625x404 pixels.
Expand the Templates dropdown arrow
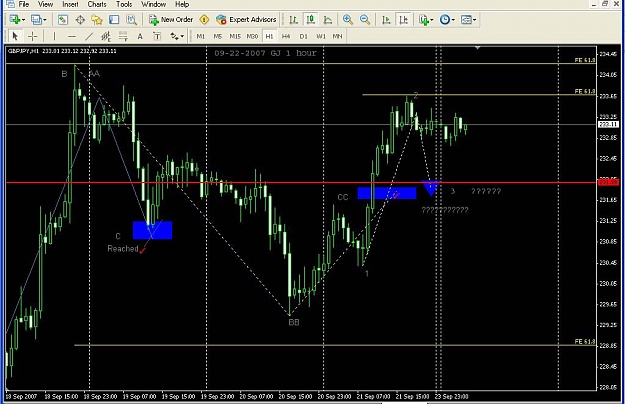tap(474, 20)
